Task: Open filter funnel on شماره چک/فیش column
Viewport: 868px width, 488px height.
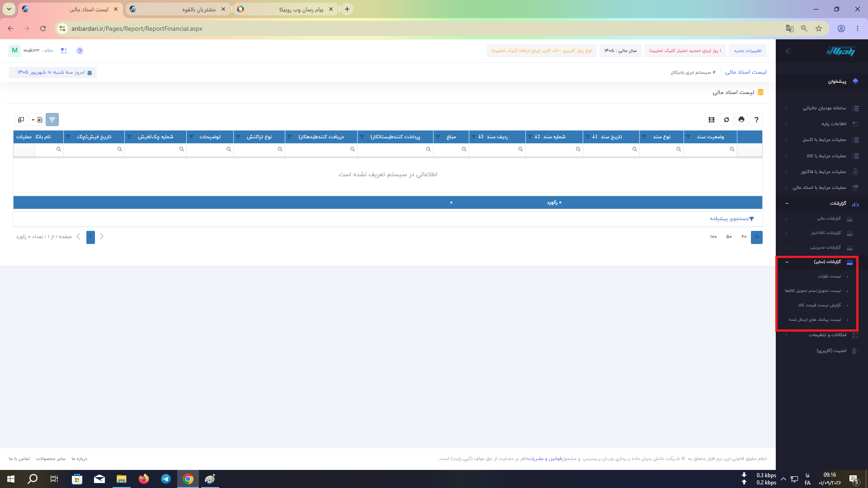Action: (x=129, y=136)
